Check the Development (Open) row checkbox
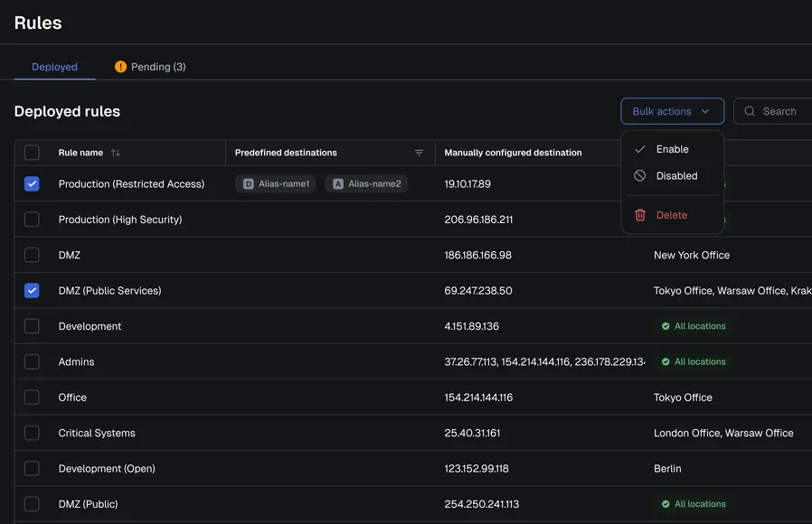 pyautogui.click(x=32, y=469)
